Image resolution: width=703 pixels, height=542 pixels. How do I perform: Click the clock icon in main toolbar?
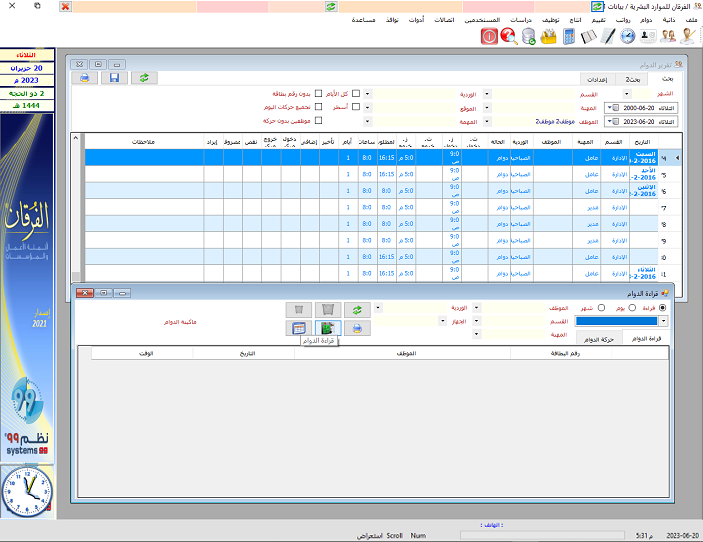click(x=627, y=36)
